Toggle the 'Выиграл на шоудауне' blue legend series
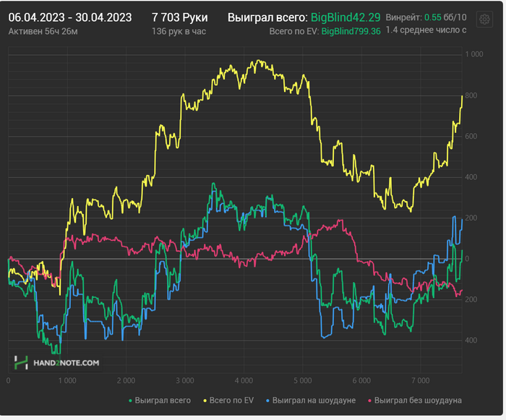Image resolution: width=506 pixels, height=420 pixels. (x=311, y=400)
